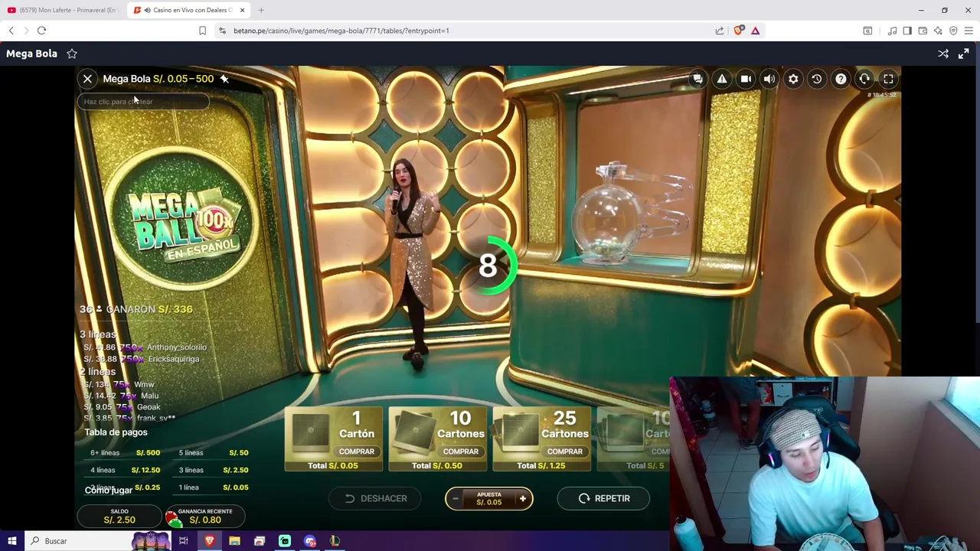Viewport: 980px width, 551px height.
Task: Open the Brave VPN shield icon
Action: 953,31
